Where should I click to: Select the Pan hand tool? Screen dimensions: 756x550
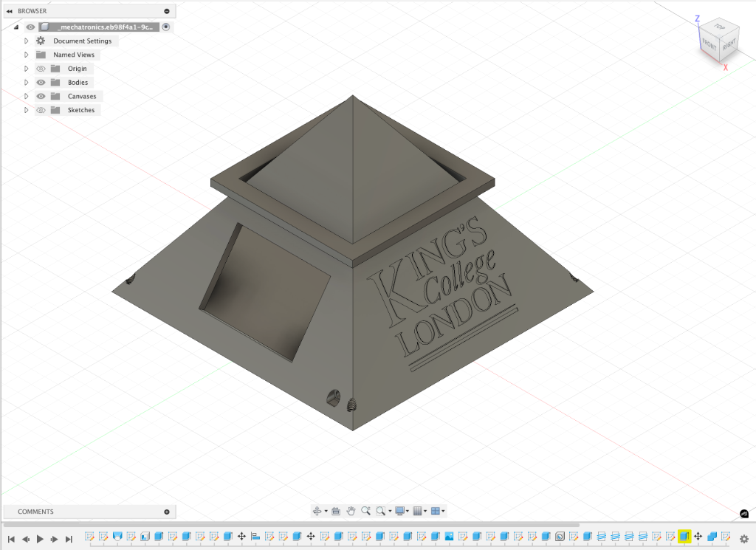(351, 511)
